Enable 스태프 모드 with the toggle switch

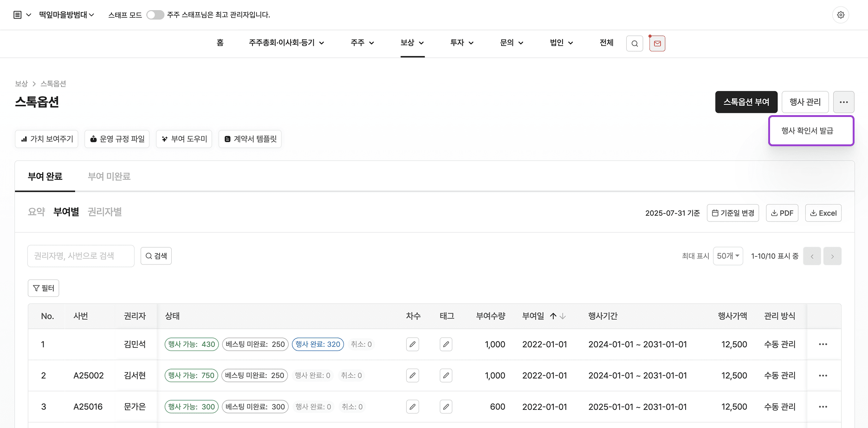click(x=155, y=14)
